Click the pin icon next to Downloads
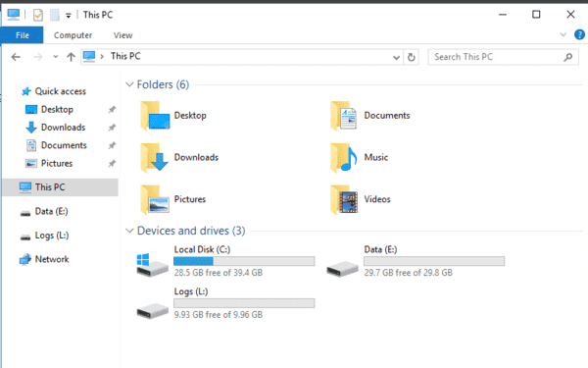Image resolution: width=588 pixels, height=368 pixels. tap(112, 128)
